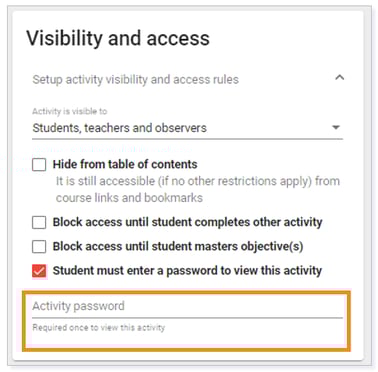Click underline beneath the visibility dropdown

point(187,138)
